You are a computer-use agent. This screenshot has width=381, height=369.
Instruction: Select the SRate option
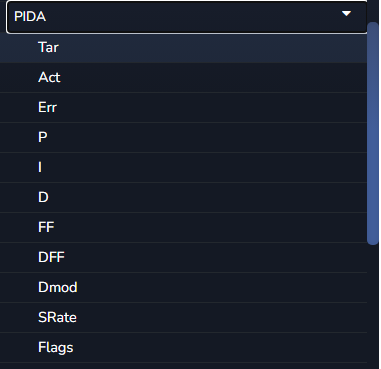[x=183, y=318]
